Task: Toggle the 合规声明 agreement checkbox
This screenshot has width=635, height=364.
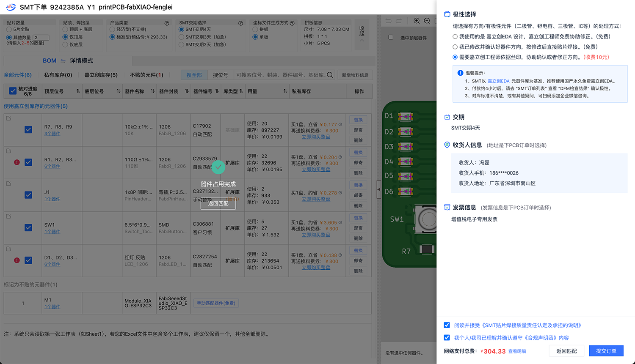Action: pyautogui.click(x=447, y=337)
